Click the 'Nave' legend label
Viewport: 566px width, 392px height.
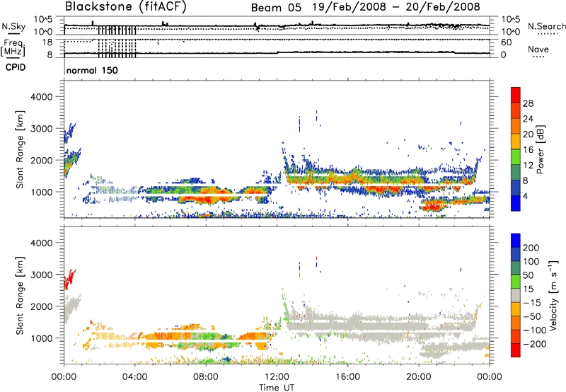tap(538, 49)
